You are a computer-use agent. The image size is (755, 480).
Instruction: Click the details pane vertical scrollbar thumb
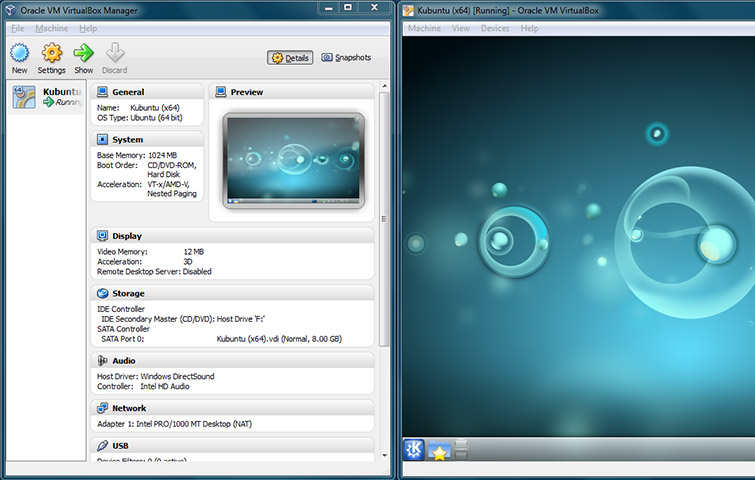click(x=384, y=219)
